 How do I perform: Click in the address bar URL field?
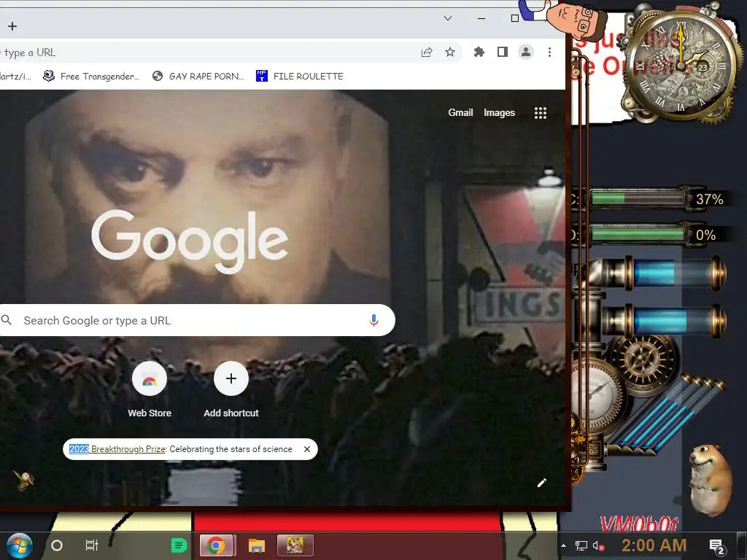(x=205, y=52)
